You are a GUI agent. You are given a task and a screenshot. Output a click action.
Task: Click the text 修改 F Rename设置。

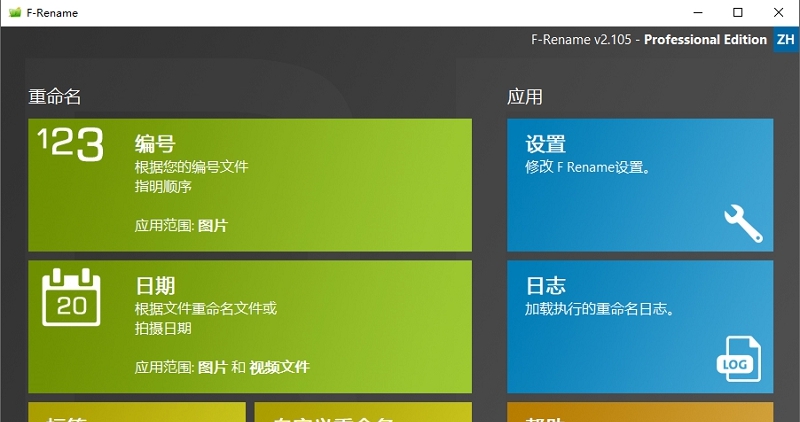(589, 167)
